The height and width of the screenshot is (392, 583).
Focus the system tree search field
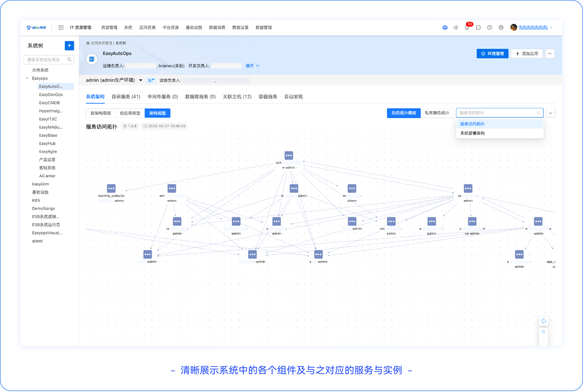[x=49, y=59]
